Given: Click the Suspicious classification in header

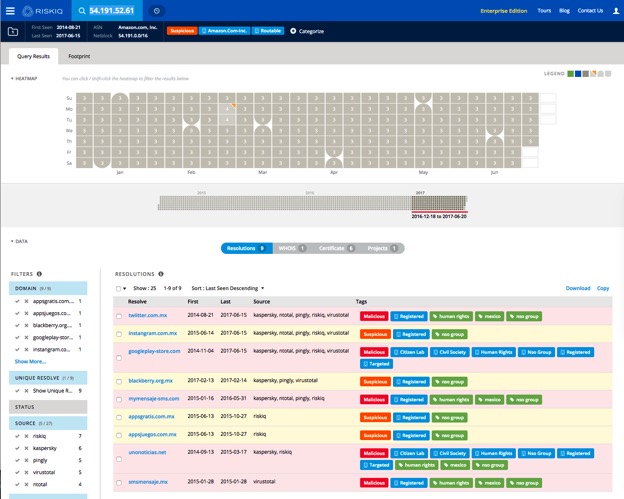Looking at the screenshot, I should 182,31.
